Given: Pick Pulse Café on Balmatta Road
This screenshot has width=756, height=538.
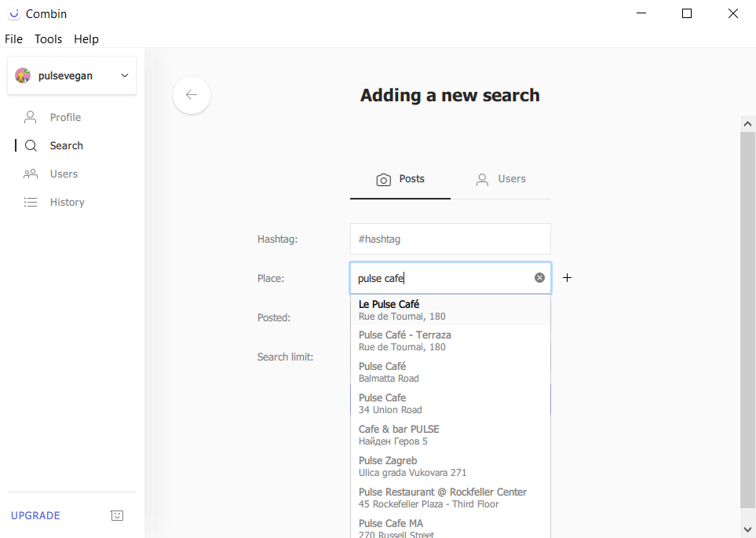Looking at the screenshot, I should (451, 372).
